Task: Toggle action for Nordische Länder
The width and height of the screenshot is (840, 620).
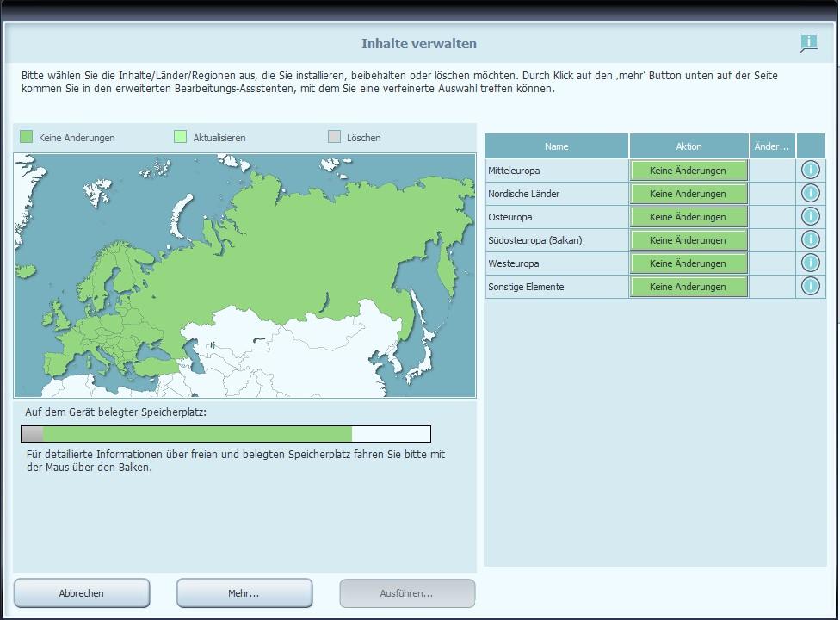Action: click(688, 194)
